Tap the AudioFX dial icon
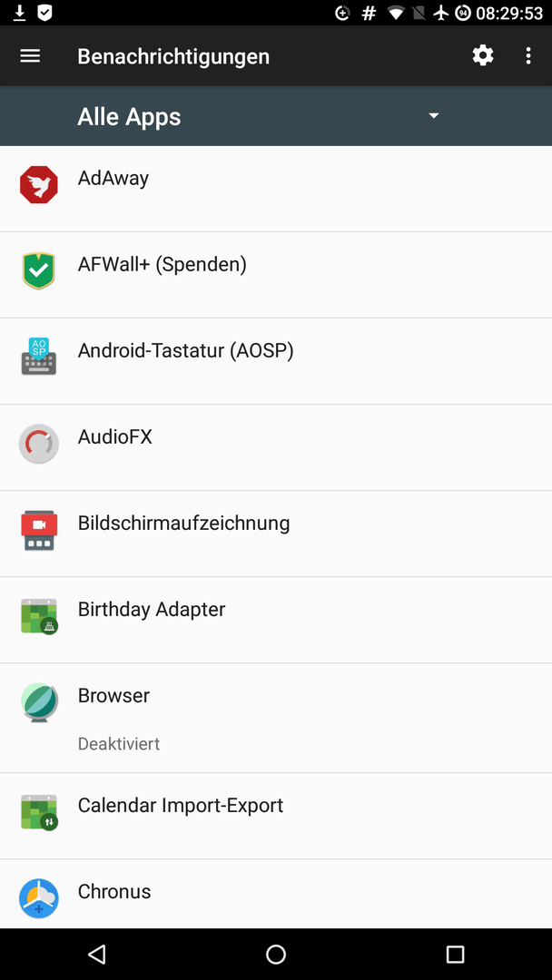This screenshot has height=980, width=552. point(39,444)
